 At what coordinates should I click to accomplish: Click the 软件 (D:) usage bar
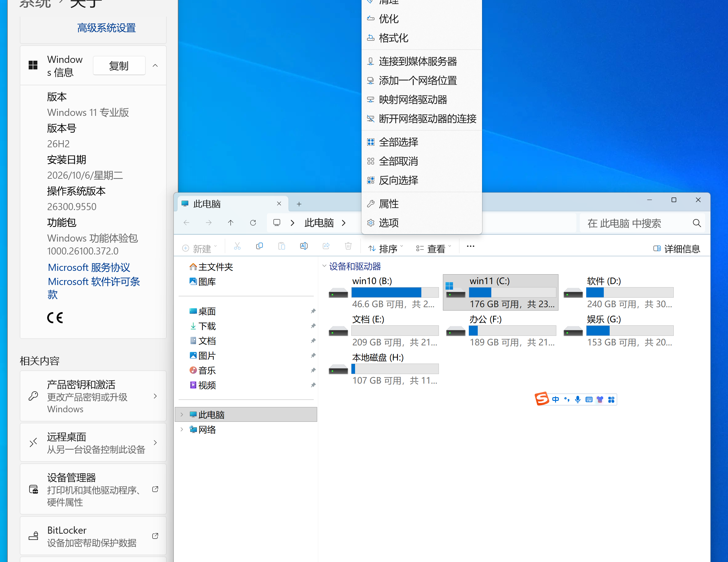pos(630,292)
